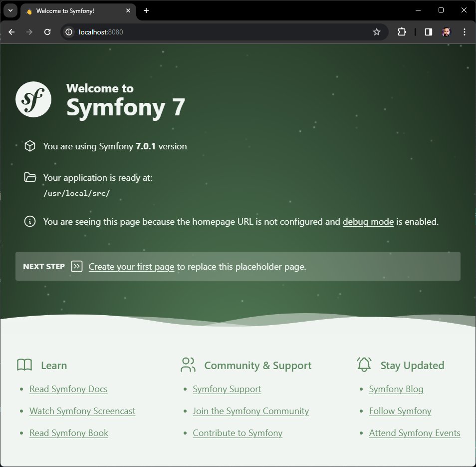This screenshot has height=467, width=476.
Task: Click the info circle icon on the page
Action: 30,221
